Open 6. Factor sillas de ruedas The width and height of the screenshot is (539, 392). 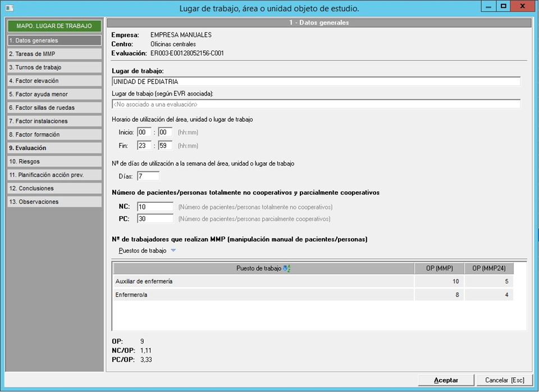coord(54,108)
